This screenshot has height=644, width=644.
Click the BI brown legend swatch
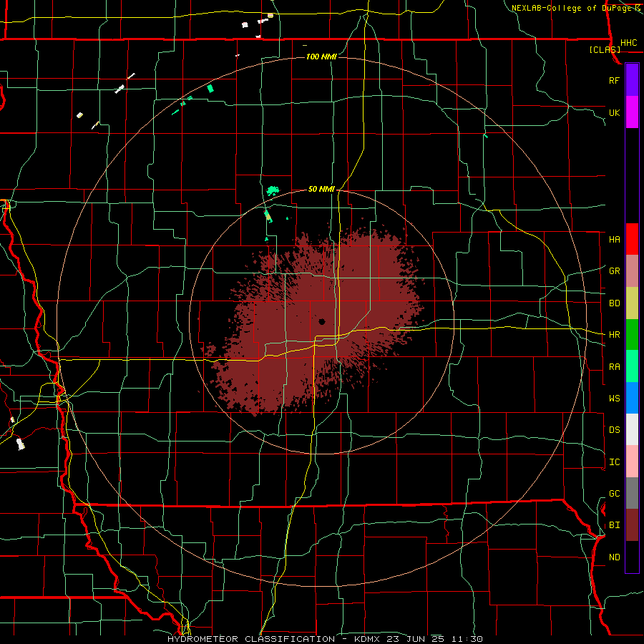point(632,525)
